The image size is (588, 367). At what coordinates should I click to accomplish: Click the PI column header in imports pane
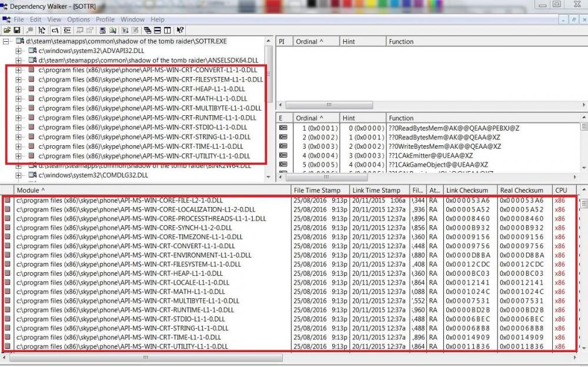(285, 42)
